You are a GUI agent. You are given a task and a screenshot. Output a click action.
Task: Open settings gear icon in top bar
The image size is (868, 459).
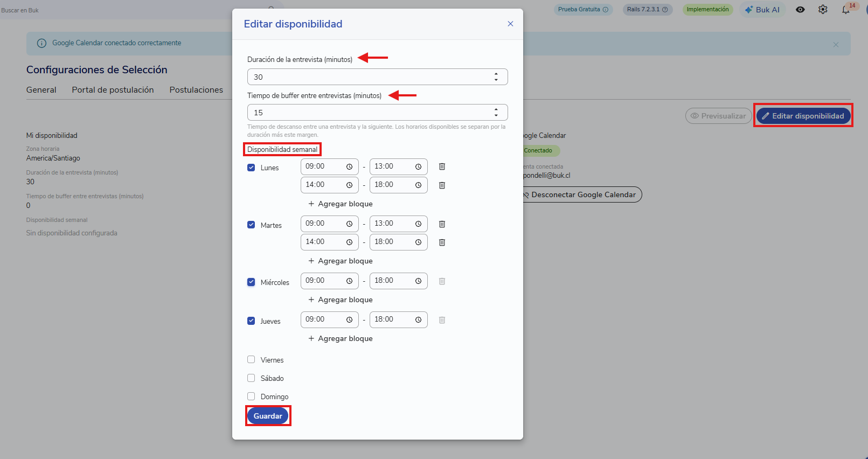[x=823, y=10]
